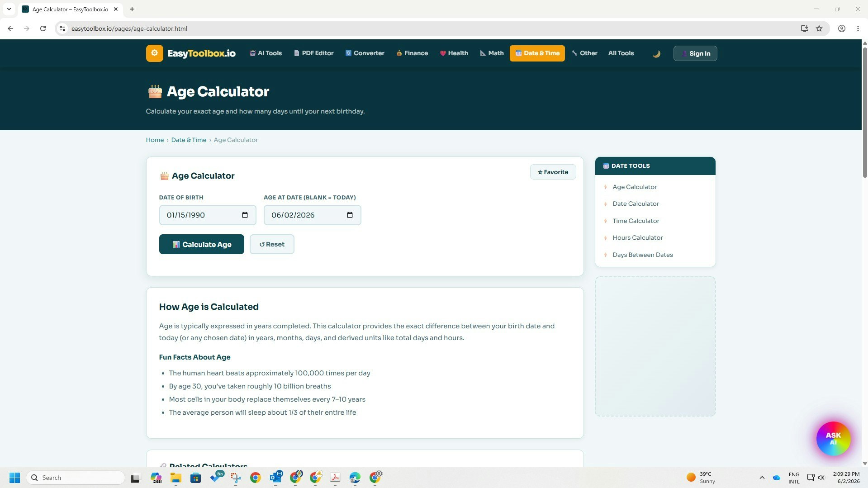
Task: Open calendar picker in Age at Date field
Action: 350,215
